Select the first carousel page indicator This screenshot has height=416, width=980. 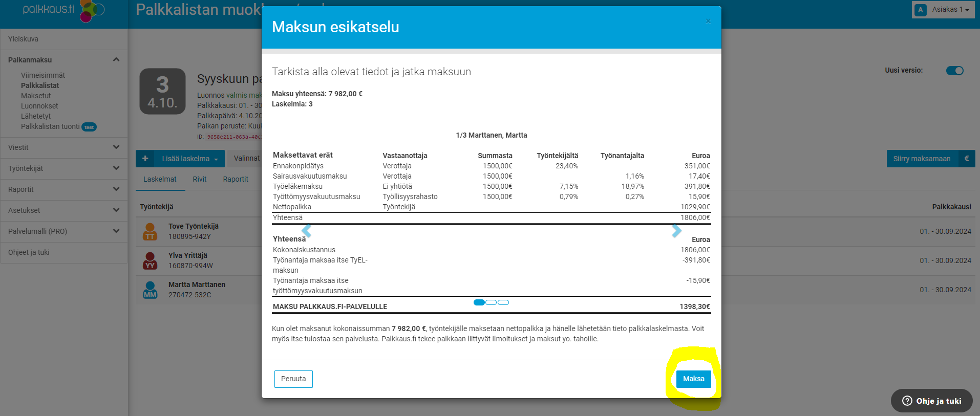tap(479, 302)
